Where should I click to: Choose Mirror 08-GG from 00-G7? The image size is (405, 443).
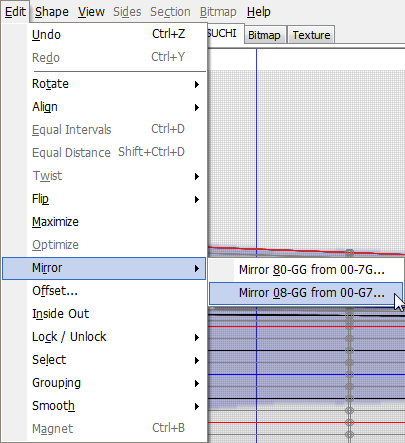(x=306, y=293)
